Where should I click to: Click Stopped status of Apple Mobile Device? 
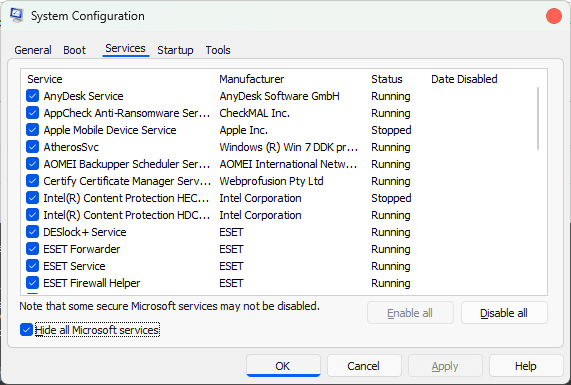tap(391, 130)
